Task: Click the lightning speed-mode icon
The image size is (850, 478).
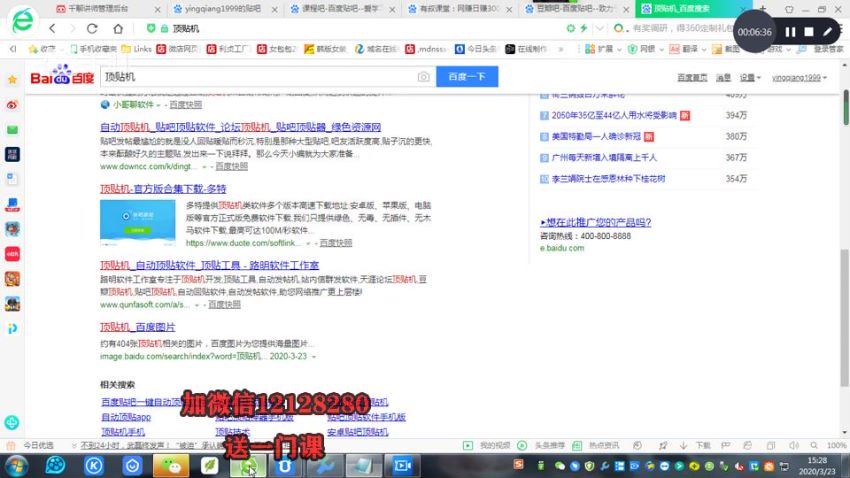Action: [584, 28]
